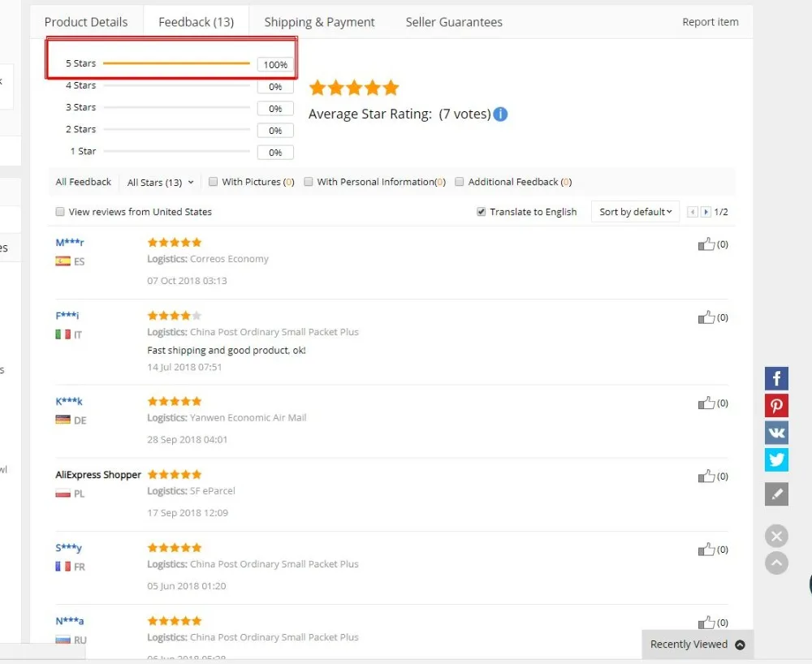Like the review by S***y
The width and height of the screenshot is (812, 664).
pyautogui.click(x=706, y=549)
